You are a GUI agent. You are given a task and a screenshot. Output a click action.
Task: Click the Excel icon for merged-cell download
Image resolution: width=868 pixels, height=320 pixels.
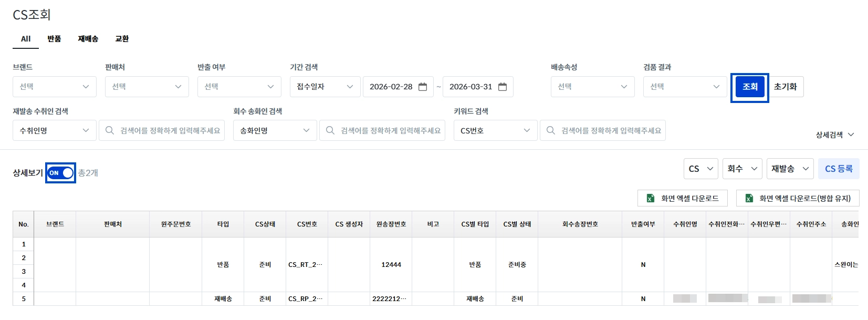pyautogui.click(x=749, y=198)
